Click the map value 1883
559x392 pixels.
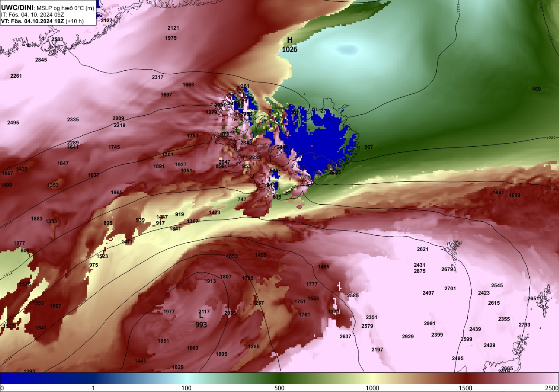point(37,219)
